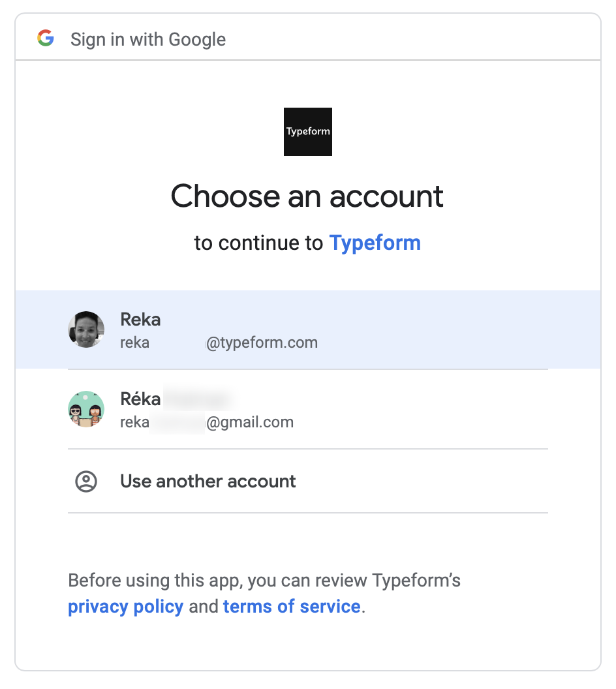Click the Reka typeform.com profile photo
The image size is (616, 689).
click(x=86, y=329)
